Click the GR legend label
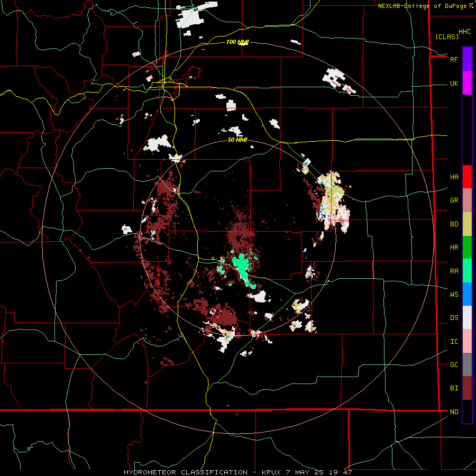 pos(454,200)
